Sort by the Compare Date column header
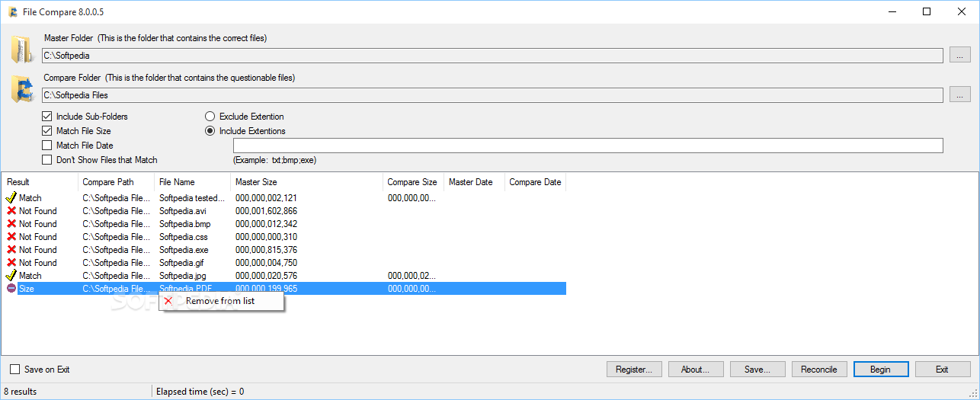The height and width of the screenshot is (400, 980). coord(536,182)
